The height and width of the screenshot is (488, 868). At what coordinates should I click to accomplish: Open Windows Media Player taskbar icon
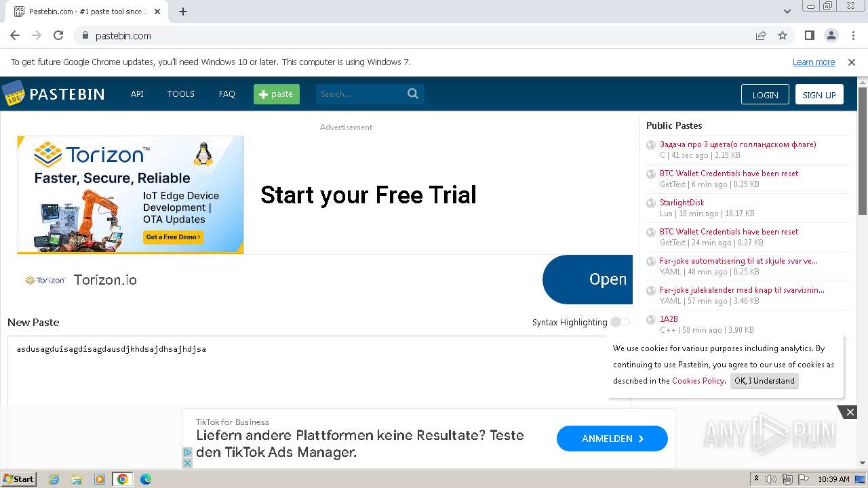tap(100, 479)
